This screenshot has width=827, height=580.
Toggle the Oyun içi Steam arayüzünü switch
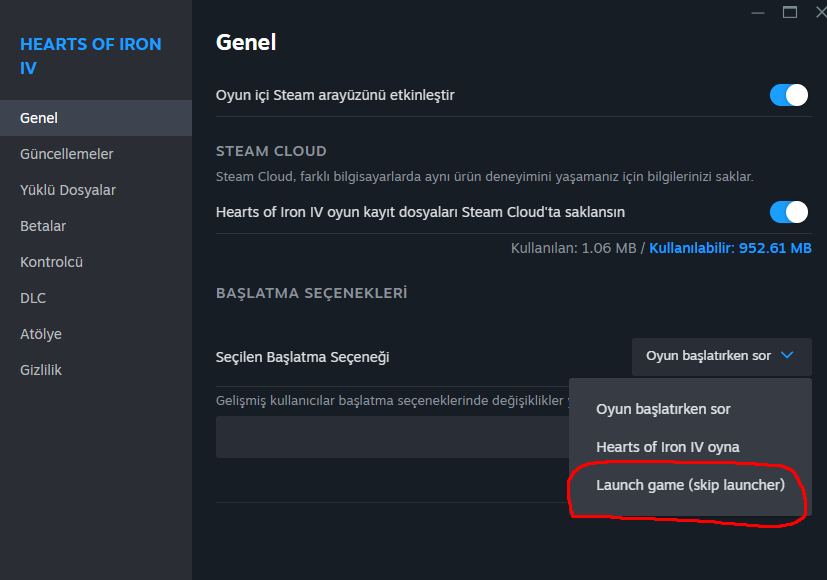788,95
